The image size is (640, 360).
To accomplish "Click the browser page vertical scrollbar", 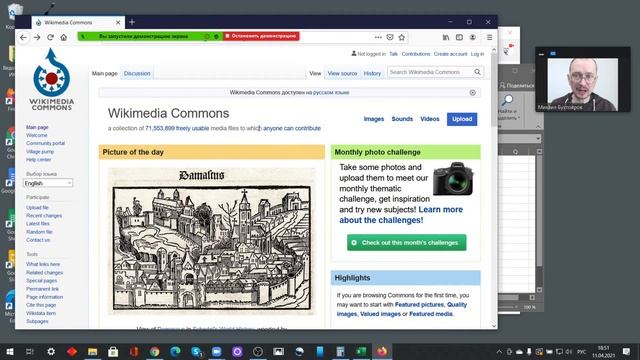I will 494,188.
